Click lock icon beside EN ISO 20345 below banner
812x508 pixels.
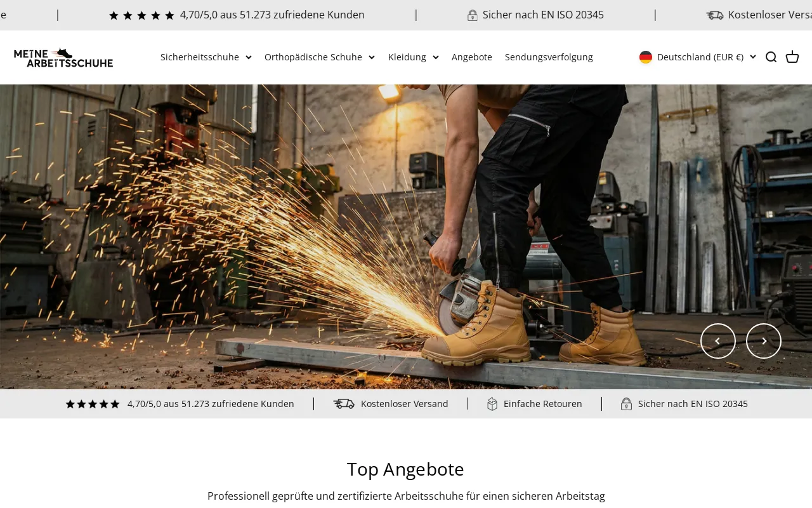click(x=626, y=404)
